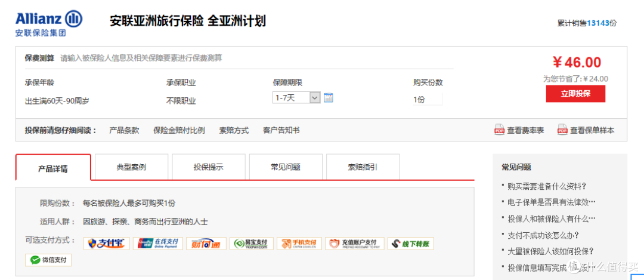The image size is (644, 280).
Task: Click sales count 13143
Action: click(x=598, y=23)
